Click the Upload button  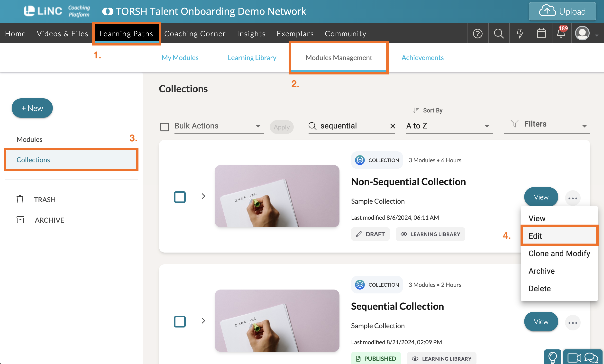562,11
